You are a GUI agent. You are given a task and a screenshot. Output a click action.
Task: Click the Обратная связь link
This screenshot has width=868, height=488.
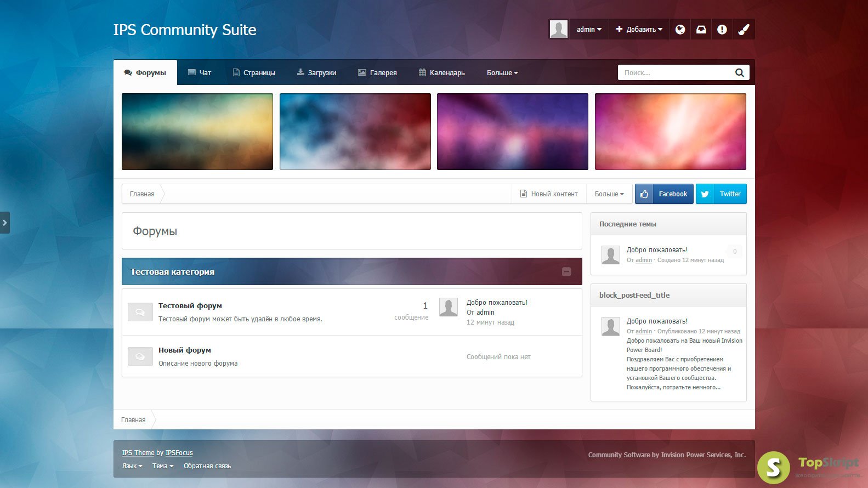[207, 466]
